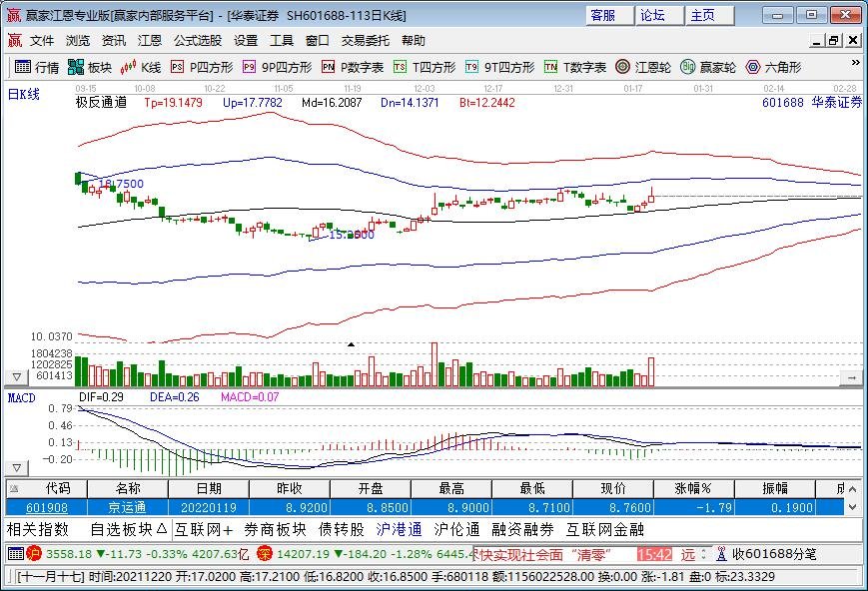Viewport: 868px width, 591px height.
Task: Click the 客服 customer service button
Action: click(609, 16)
